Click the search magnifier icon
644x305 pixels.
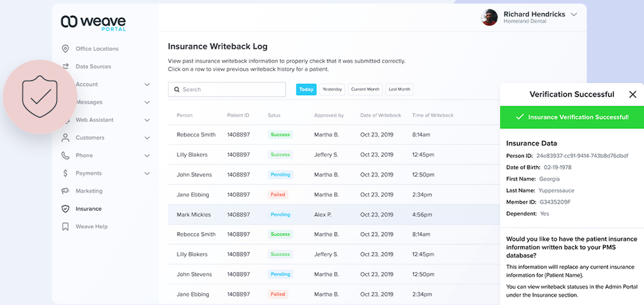177,89
